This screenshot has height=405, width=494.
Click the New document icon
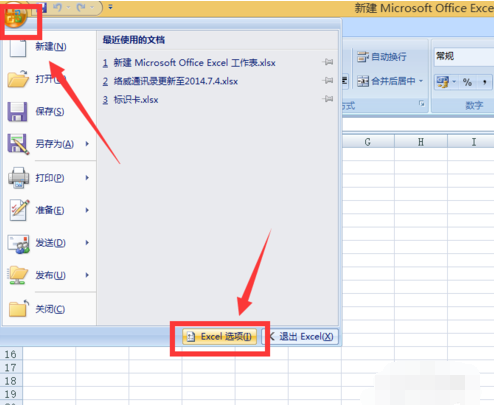18,47
